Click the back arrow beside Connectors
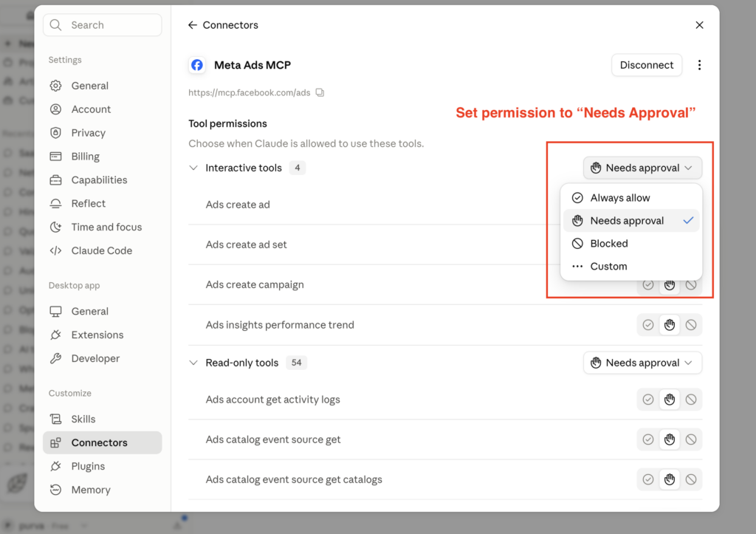This screenshot has width=756, height=534. coord(193,25)
